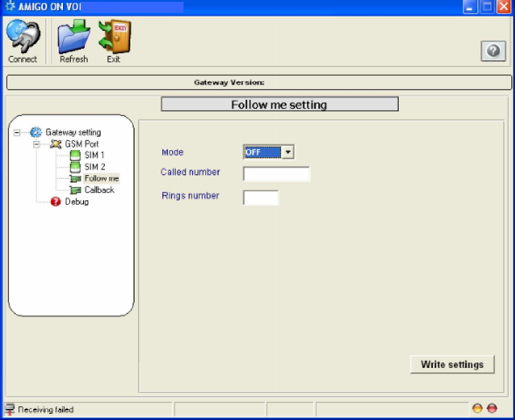Click the Connect toolbar icon

point(23,36)
